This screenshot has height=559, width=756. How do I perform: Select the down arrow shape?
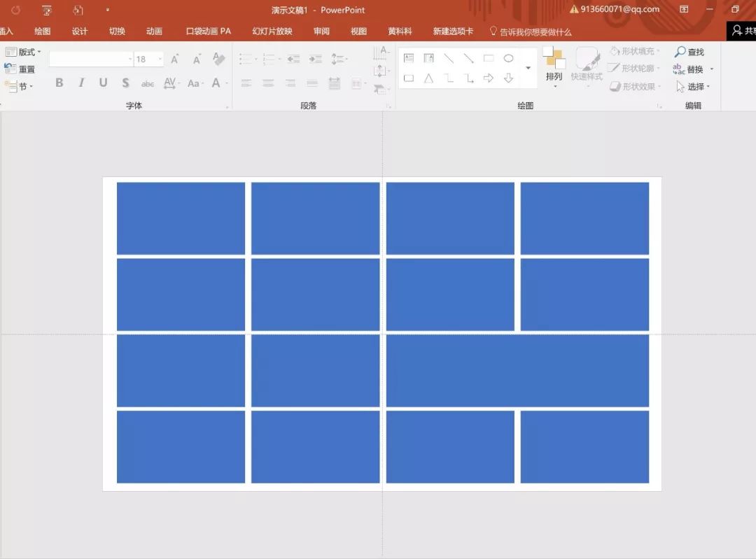point(508,78)
